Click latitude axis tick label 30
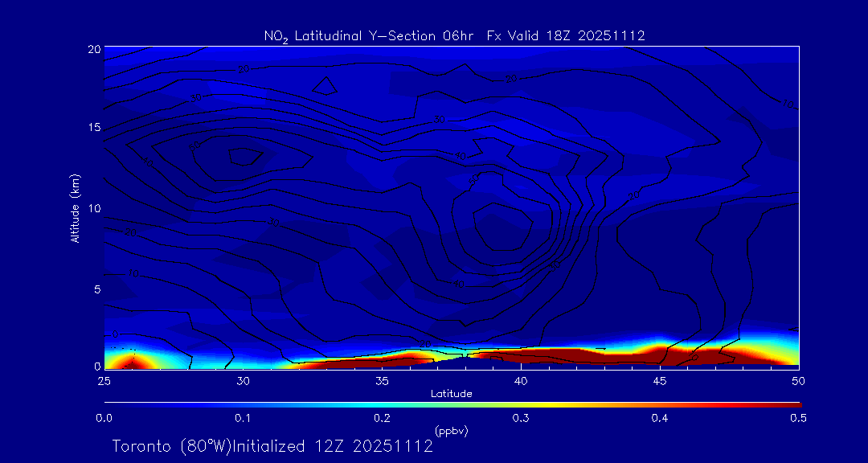 pos(243,379)
